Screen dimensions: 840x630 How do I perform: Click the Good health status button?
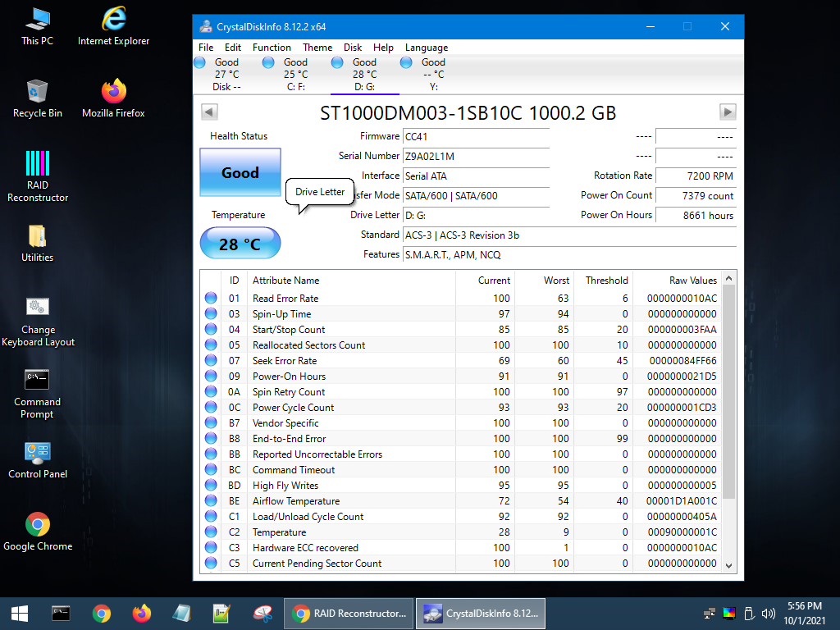[240, 173]
